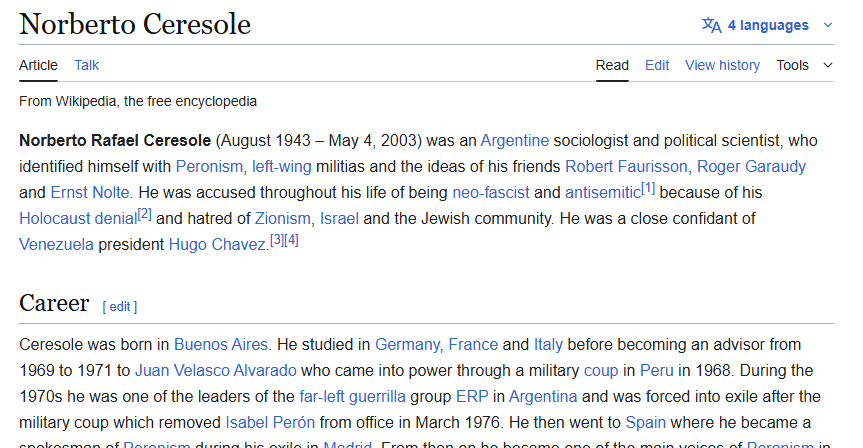Open the Argentine link
Viewport: 863px width, 448px height.
(514, 140)
